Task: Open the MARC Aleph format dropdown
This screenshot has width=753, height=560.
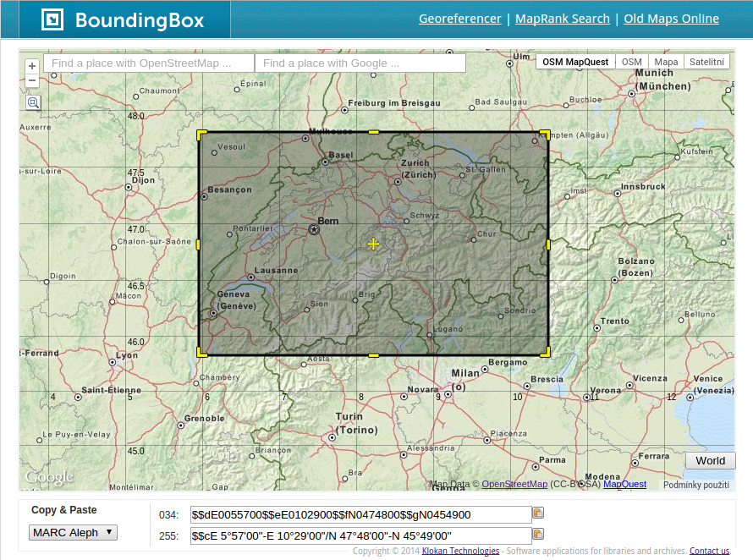Action: click(x=73, y=533)
